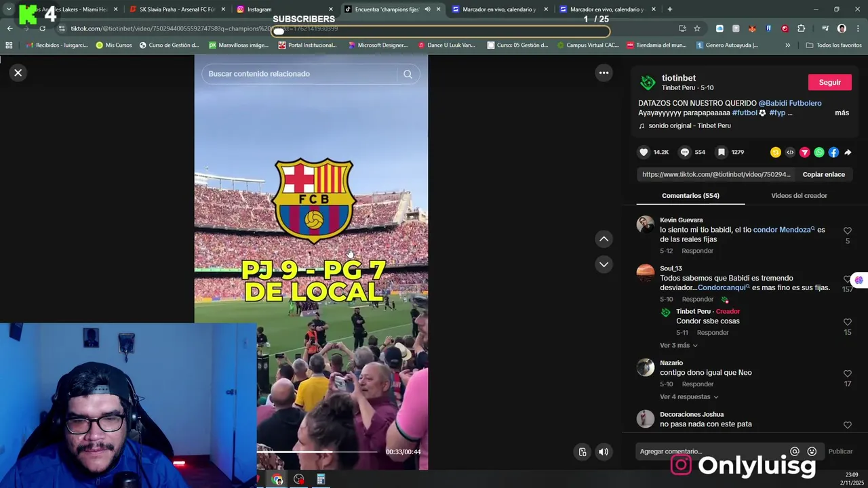Image resolution: width=868 pixels, height=488 pixels.
Task: Expand "Ver 4 respuestas" replies
Action: tap(689, 397)
